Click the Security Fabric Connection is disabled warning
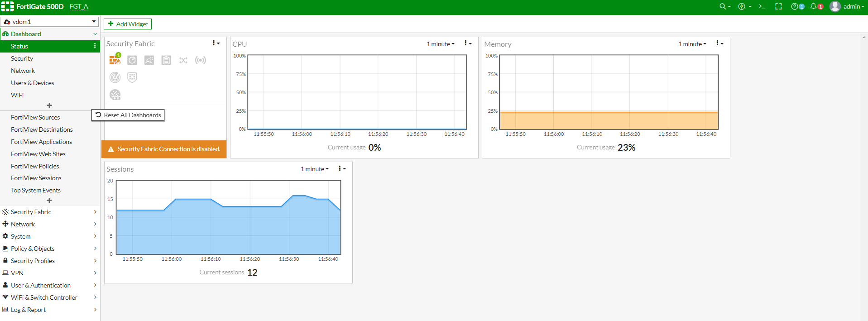 coord(164,149)
